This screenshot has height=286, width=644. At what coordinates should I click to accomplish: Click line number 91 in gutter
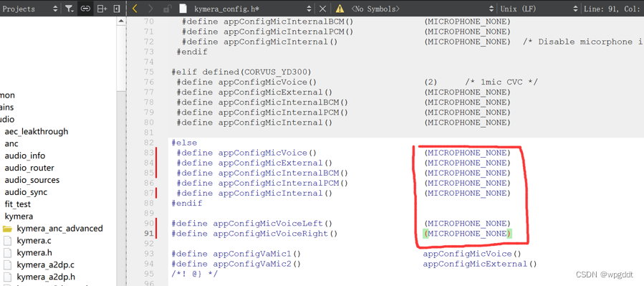(x=148, y=234)
